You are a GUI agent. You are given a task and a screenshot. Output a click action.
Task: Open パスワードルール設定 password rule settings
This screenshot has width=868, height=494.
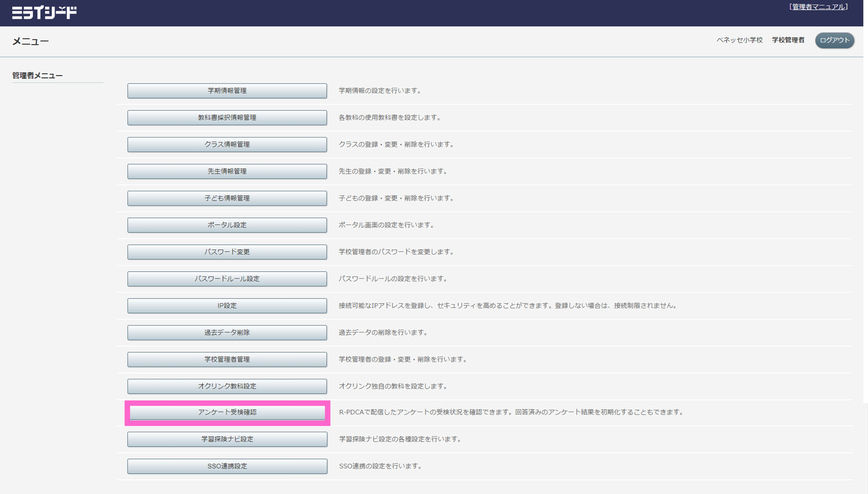[227, 279]
